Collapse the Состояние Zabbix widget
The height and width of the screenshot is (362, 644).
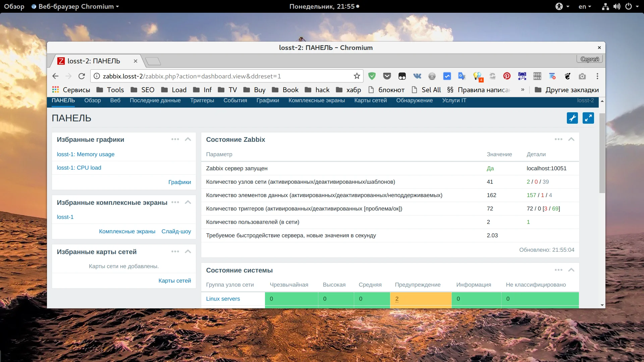[x=571, y=139]
